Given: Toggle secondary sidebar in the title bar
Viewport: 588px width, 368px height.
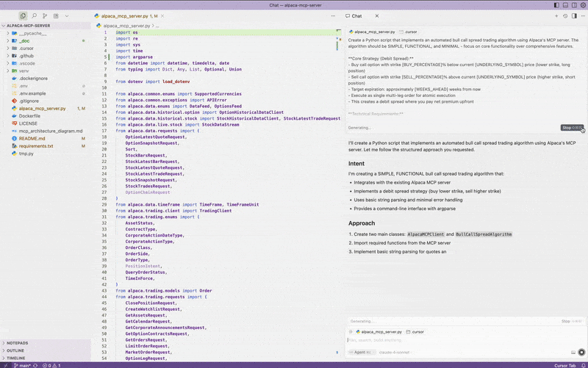Looking at the screenshot, I should pyautogui.click(x=574, y=5).
